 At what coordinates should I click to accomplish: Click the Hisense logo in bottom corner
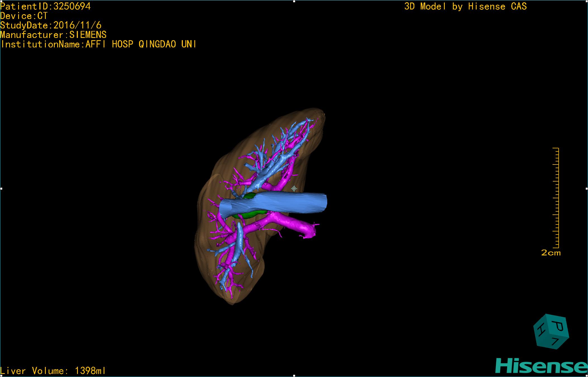(541, 366)
